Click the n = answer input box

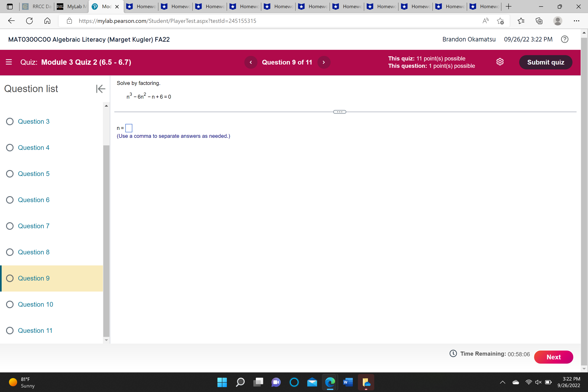coord(129,128)
